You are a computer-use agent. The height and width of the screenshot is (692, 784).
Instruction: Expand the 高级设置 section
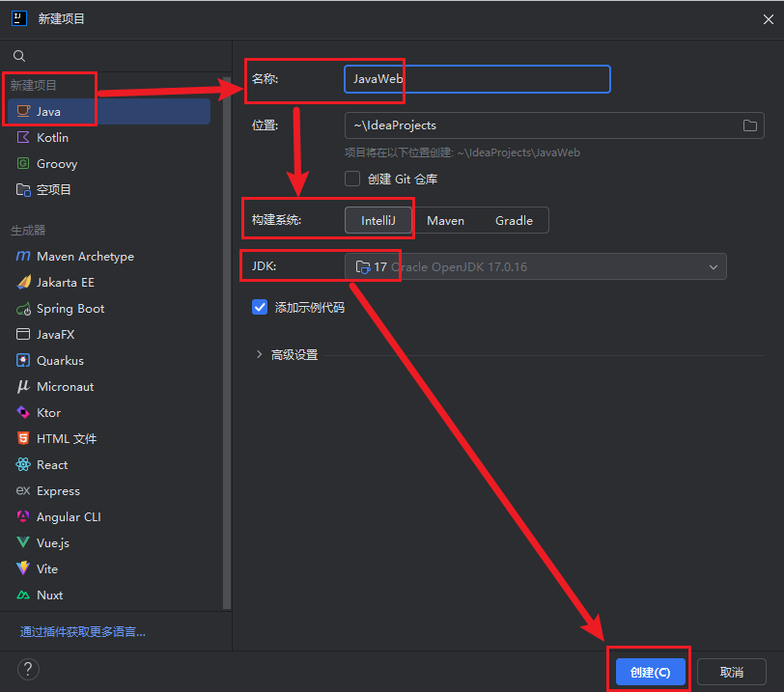[259, 354]
